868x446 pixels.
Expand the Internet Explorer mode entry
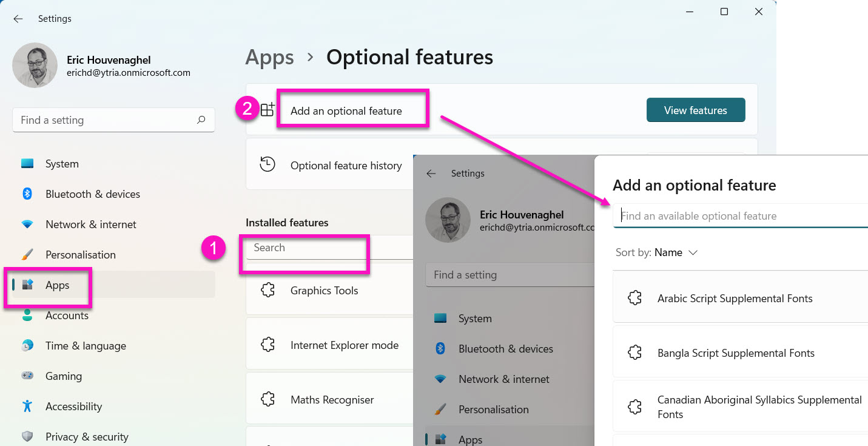344,345
